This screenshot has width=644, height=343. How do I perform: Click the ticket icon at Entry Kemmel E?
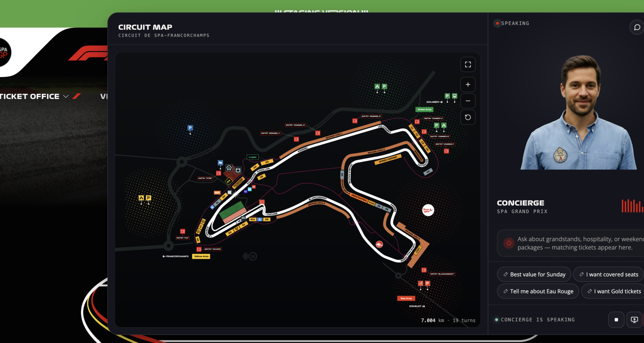355,121
